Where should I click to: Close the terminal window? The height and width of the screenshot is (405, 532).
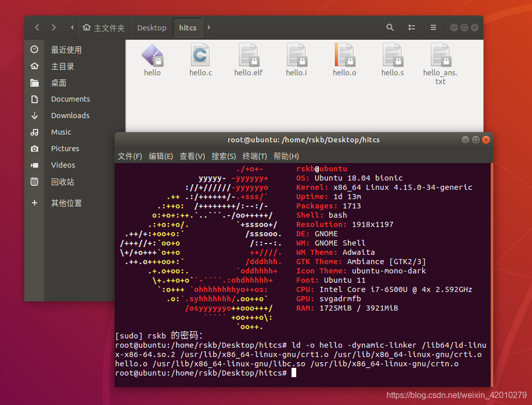tap(486, 140)
